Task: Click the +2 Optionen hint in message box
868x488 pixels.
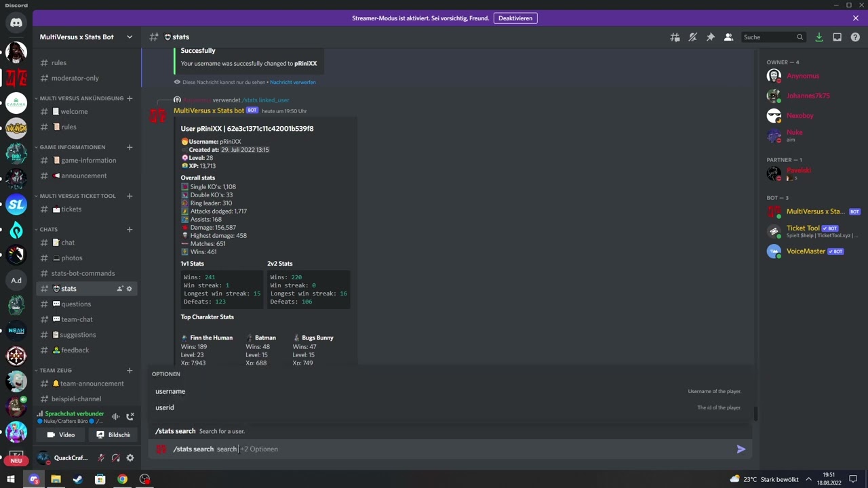Action: coord(259,449)
